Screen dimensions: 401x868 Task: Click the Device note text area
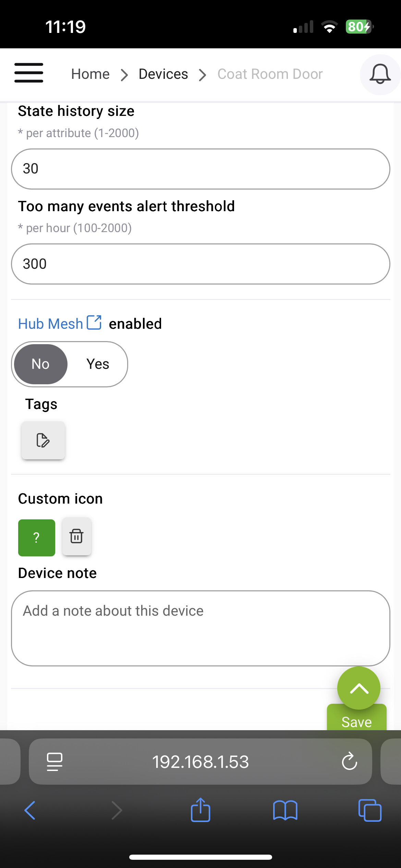coord(200,628)
